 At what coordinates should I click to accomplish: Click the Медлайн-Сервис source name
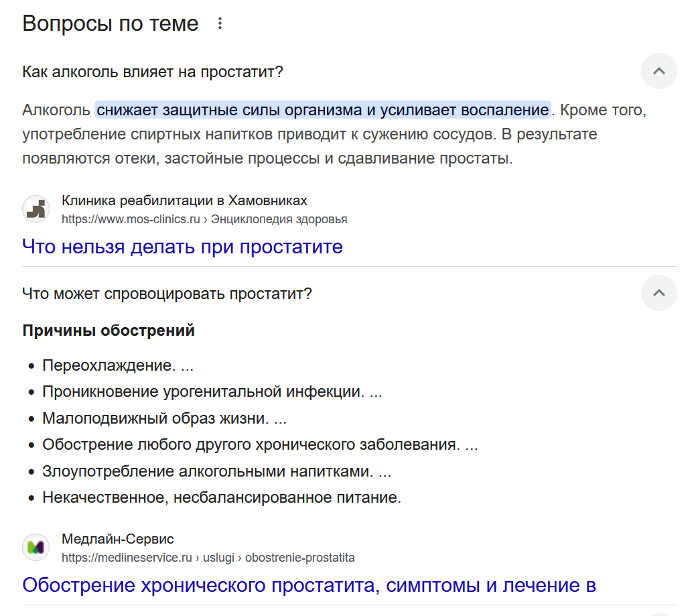click(118, 539)
